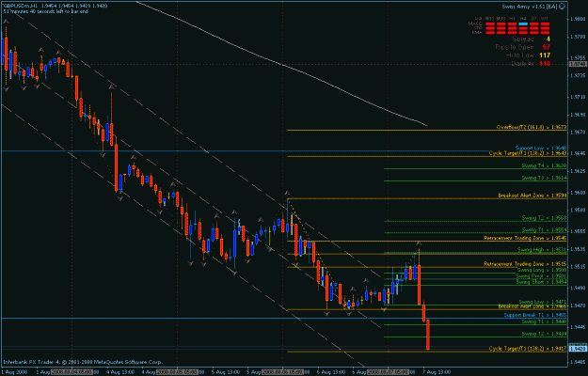This screenshot has width=588, height=376.
Task: Click the blue MACD H4 signal bar
Action: 523,23
